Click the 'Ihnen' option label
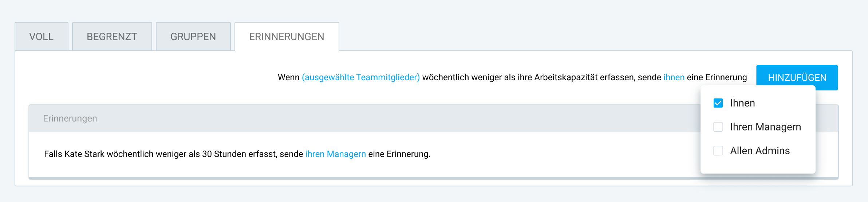Screen dimensions: 868x202 coord(742,103)
